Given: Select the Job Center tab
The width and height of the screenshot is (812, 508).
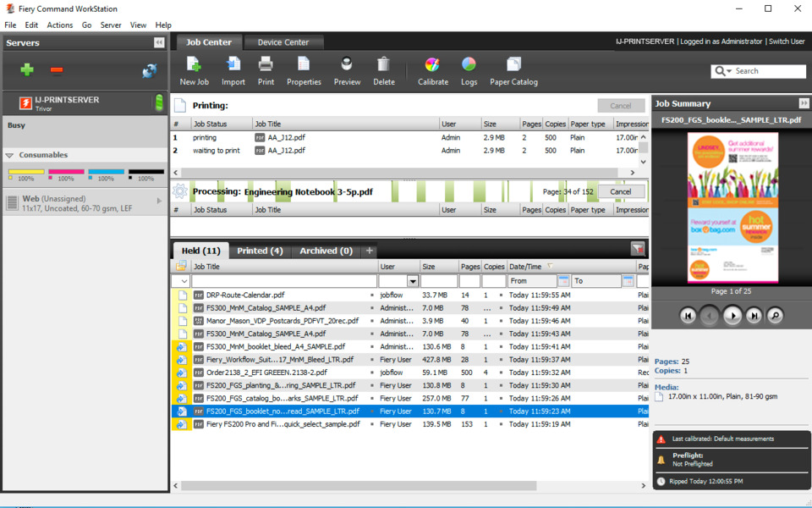Looking at the screenshot, I should 209,42.
